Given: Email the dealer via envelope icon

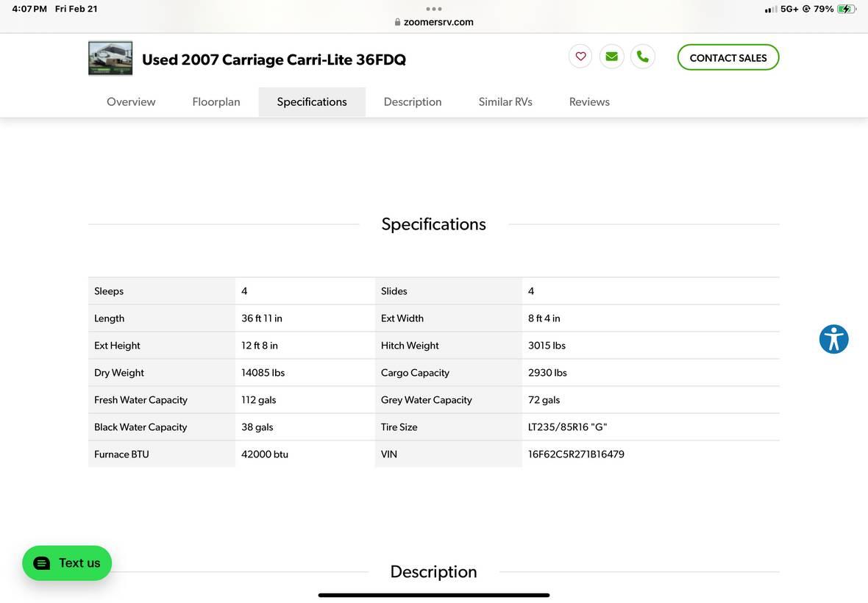Looking at the screenshot, I should [x=612, y=57].
